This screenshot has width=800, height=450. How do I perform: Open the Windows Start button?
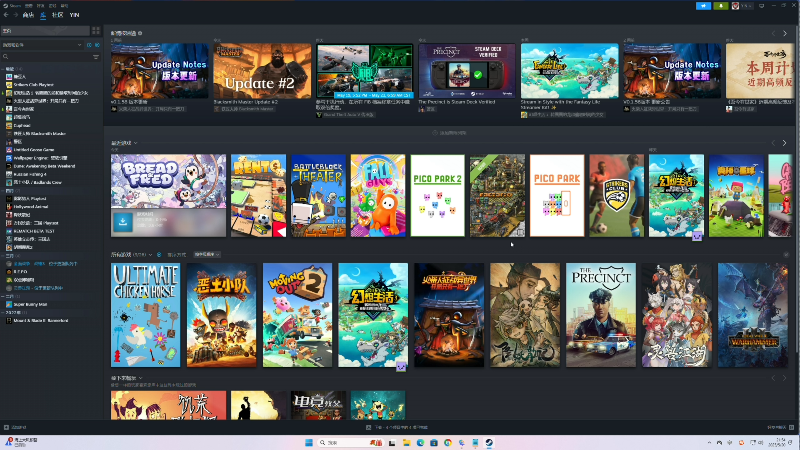tap(309, 442)
